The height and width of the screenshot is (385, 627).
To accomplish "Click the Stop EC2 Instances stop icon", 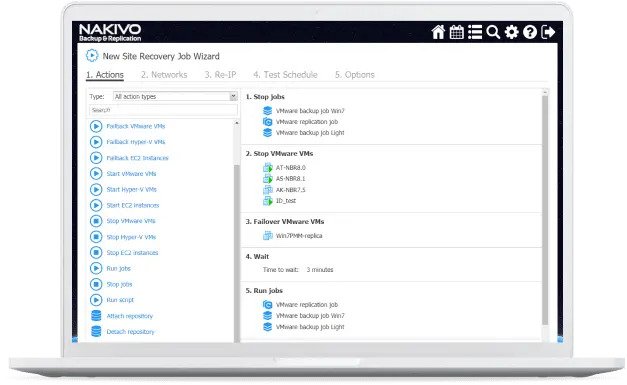I will (96, 253).
